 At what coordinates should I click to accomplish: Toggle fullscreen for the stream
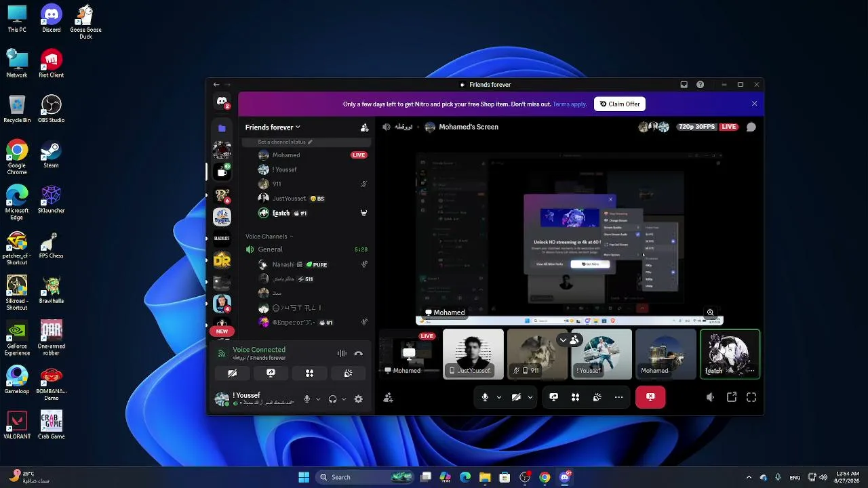[751, 397]
